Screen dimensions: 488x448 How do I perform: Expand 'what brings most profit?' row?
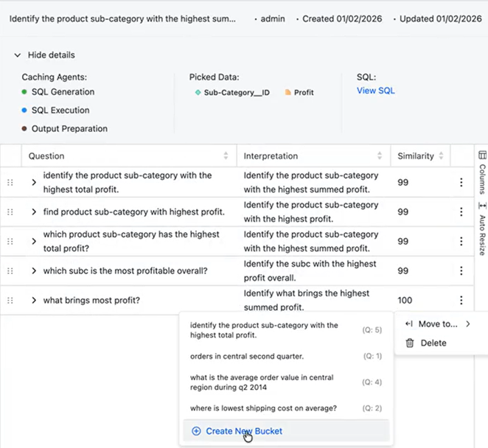[34, 301]
